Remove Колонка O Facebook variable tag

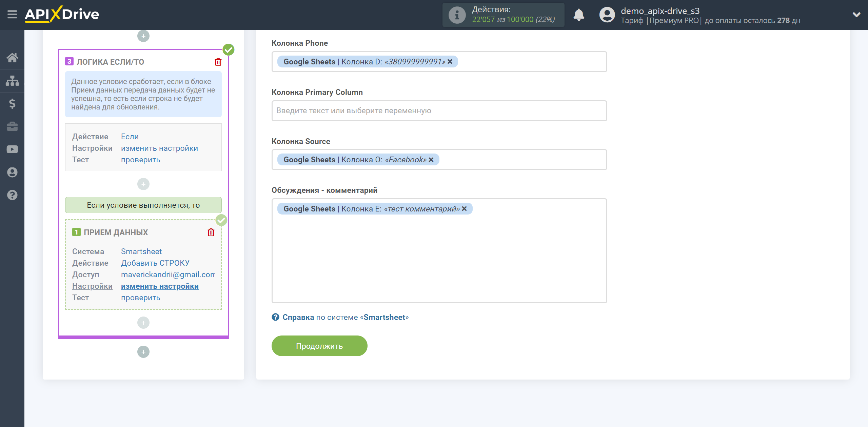click(x=431, y=160)
